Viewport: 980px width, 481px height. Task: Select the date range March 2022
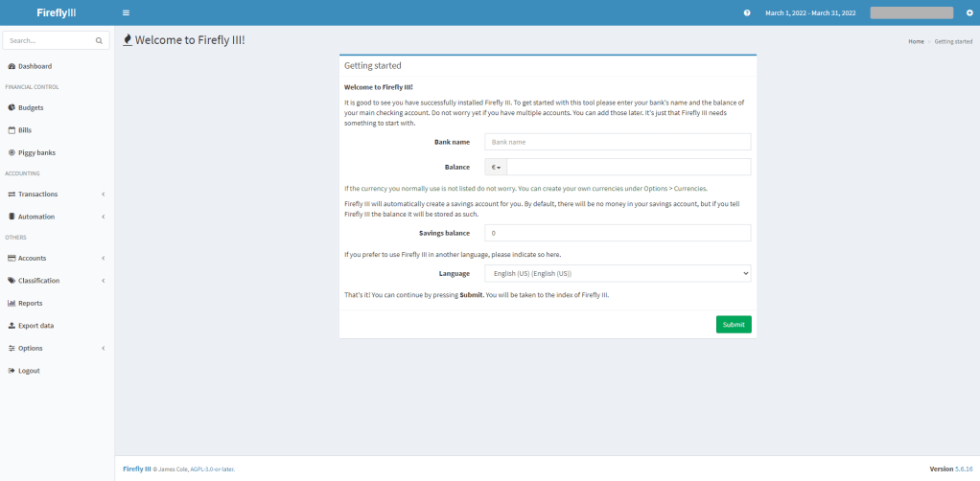tap(810, 12)
